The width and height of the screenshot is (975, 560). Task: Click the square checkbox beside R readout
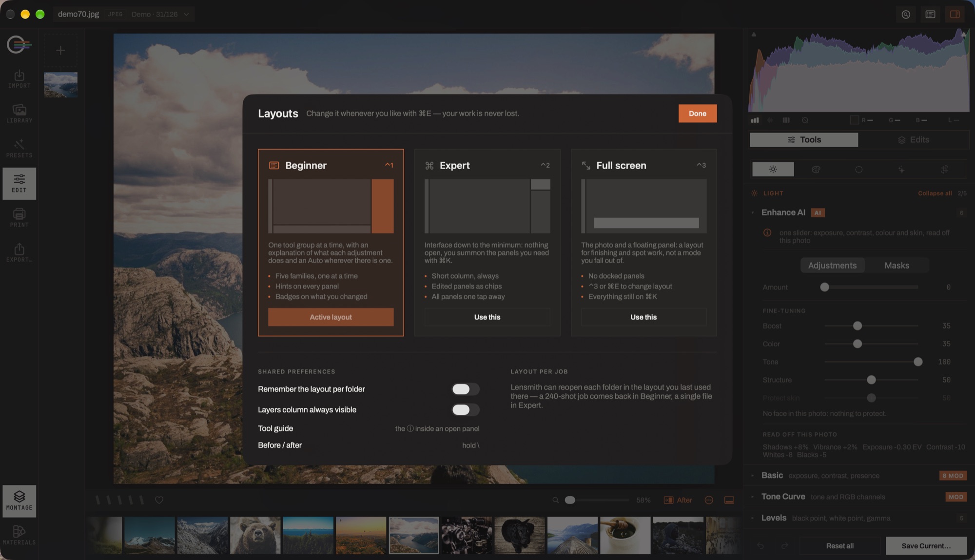[854, 120]
